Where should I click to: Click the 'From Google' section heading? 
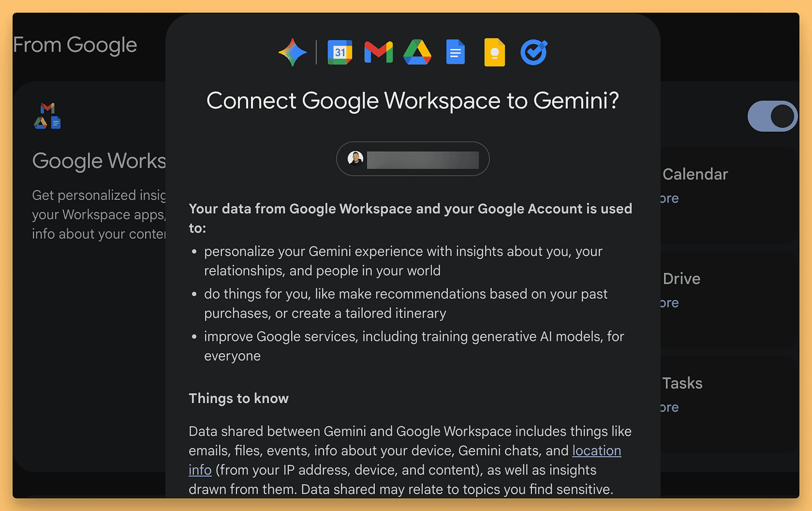click(x=75, y=45)
